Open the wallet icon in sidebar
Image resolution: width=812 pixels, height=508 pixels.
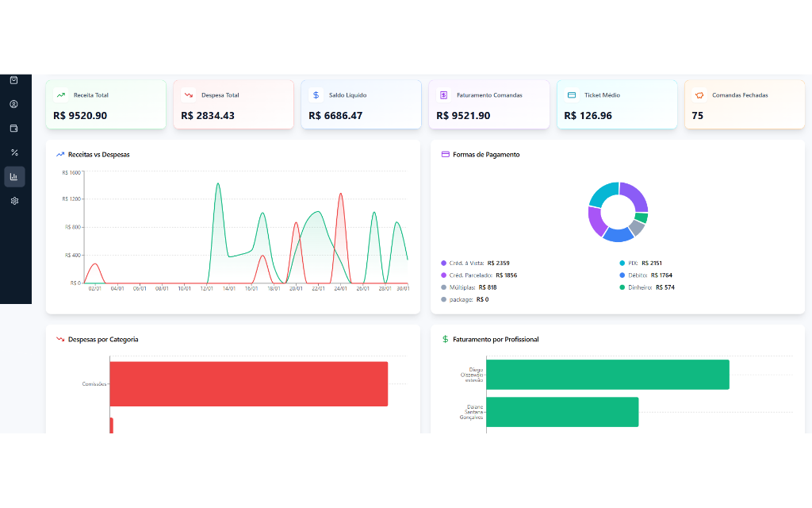click(14, 128)
